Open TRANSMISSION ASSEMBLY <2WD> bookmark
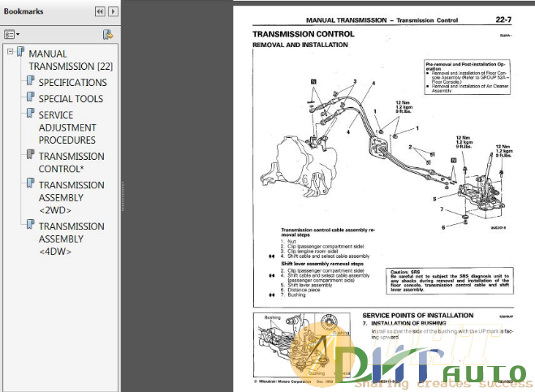This screenshot has height=392, width=535. coord(71,197)
